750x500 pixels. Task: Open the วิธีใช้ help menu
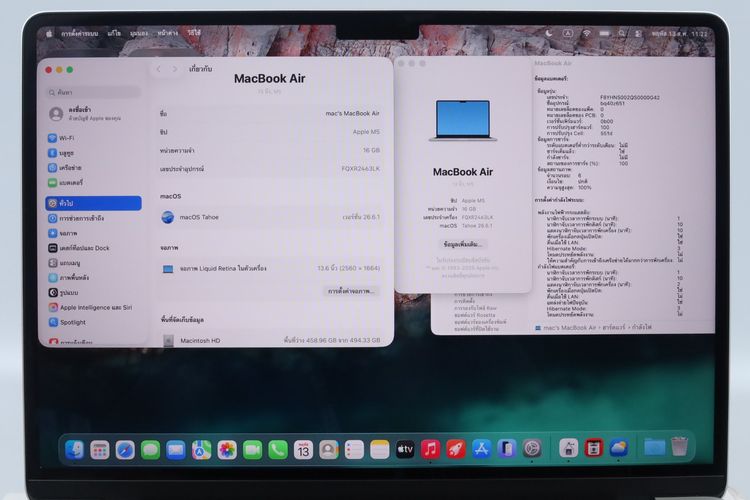pos(194,32)
